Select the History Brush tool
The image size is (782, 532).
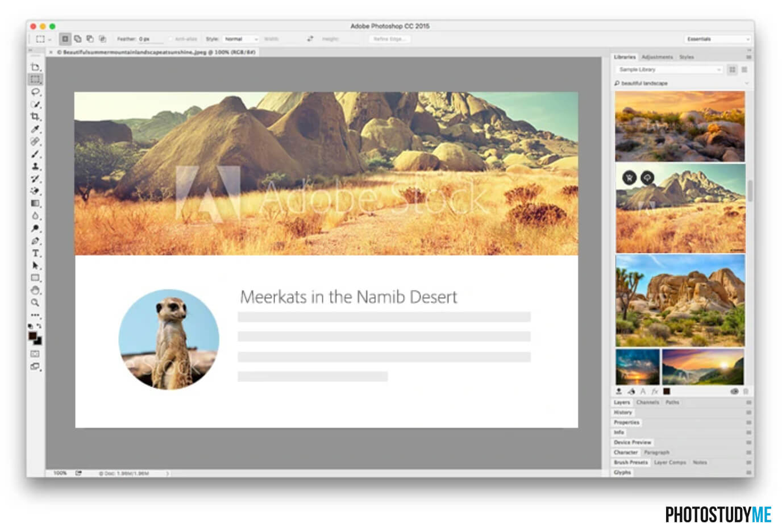35,179
